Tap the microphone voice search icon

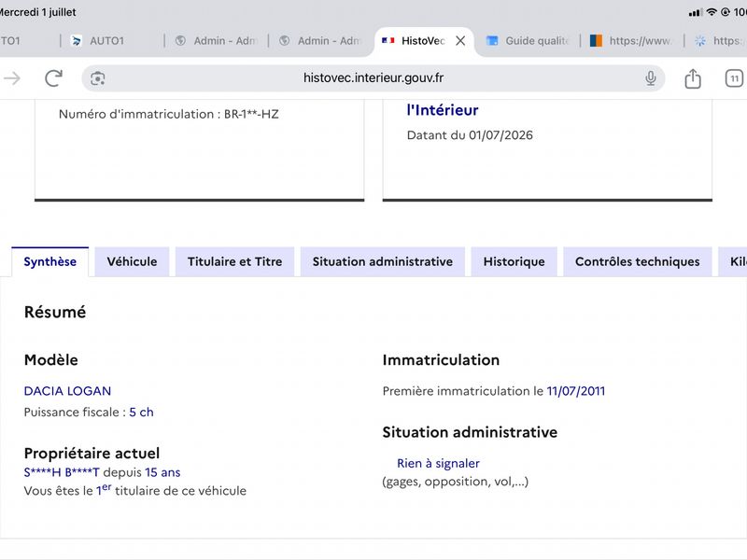click(x=650, y=78)
